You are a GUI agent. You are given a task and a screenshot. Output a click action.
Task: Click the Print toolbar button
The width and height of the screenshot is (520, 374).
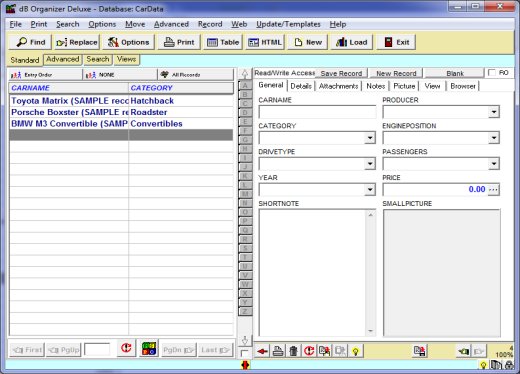click(179, 42)
